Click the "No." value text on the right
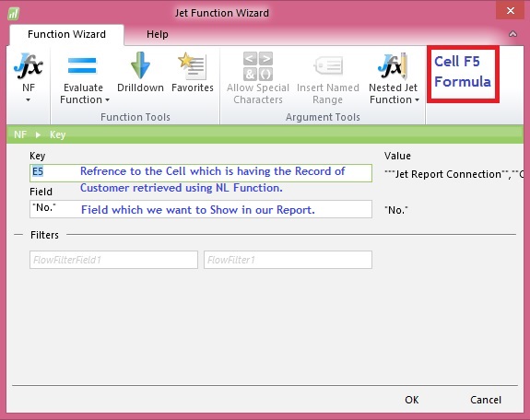 pos(396,210)
